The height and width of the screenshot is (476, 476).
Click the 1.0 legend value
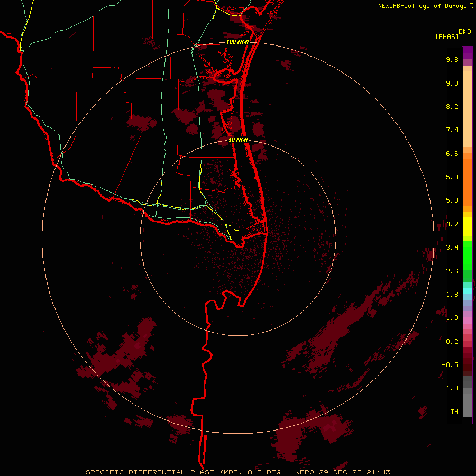452,318
